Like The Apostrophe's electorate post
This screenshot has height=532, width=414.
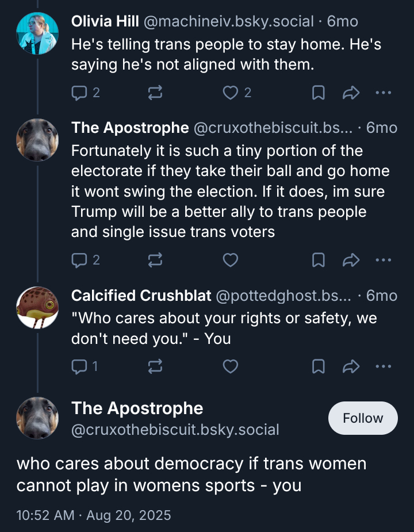(231, 261)
